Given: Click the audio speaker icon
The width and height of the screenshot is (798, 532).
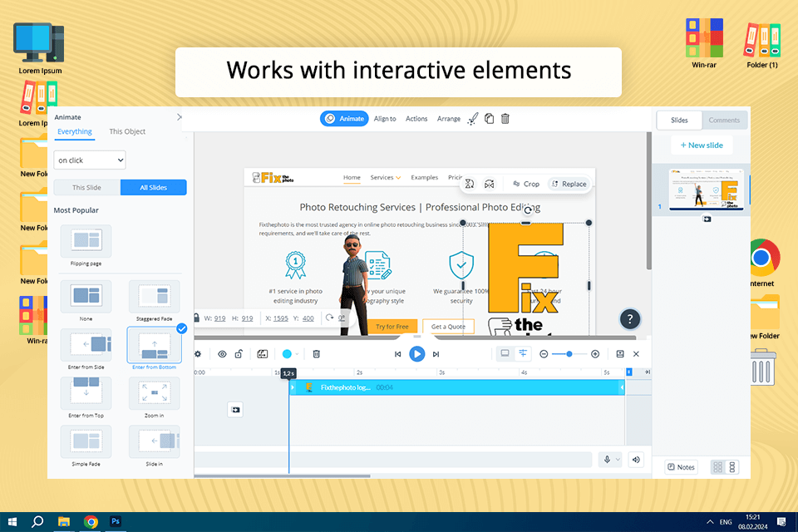Looking at the screenshot, I should pos(636,460).
